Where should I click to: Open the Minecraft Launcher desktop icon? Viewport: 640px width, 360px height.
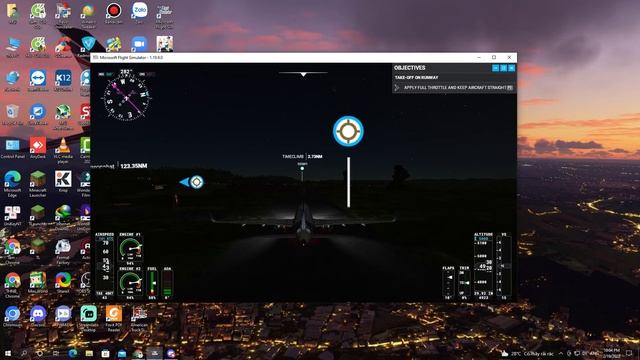38,184
